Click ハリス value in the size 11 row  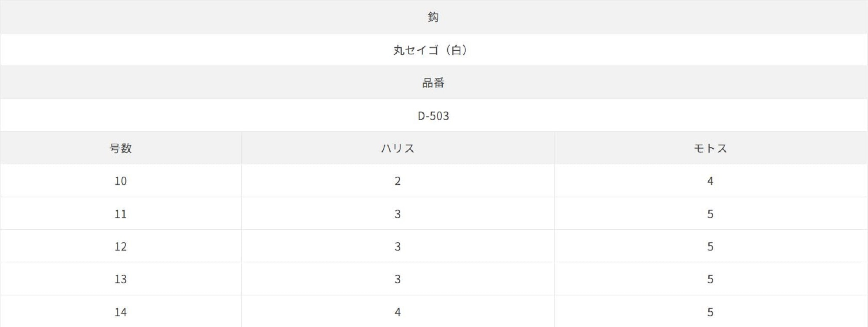pyautogui.click(x=398, y=214)
